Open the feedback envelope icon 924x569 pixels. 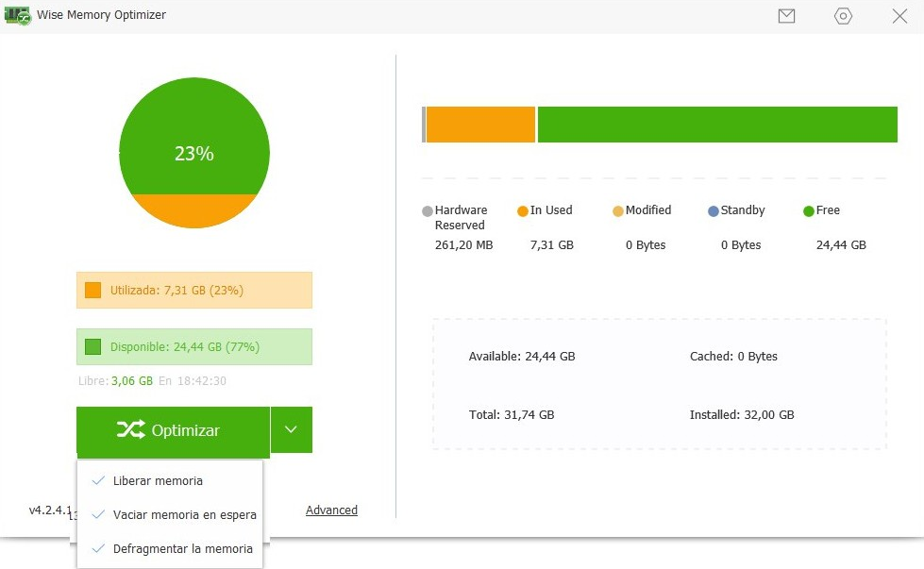786,15
